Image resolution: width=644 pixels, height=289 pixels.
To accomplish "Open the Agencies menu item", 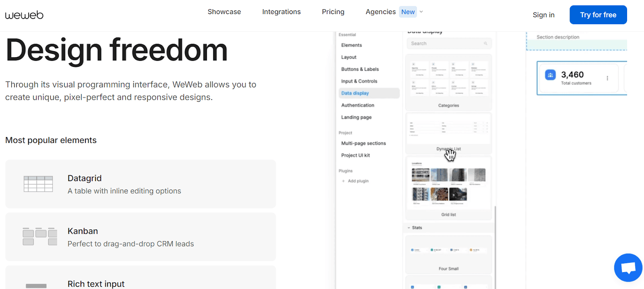I will [x=381, y=12].
